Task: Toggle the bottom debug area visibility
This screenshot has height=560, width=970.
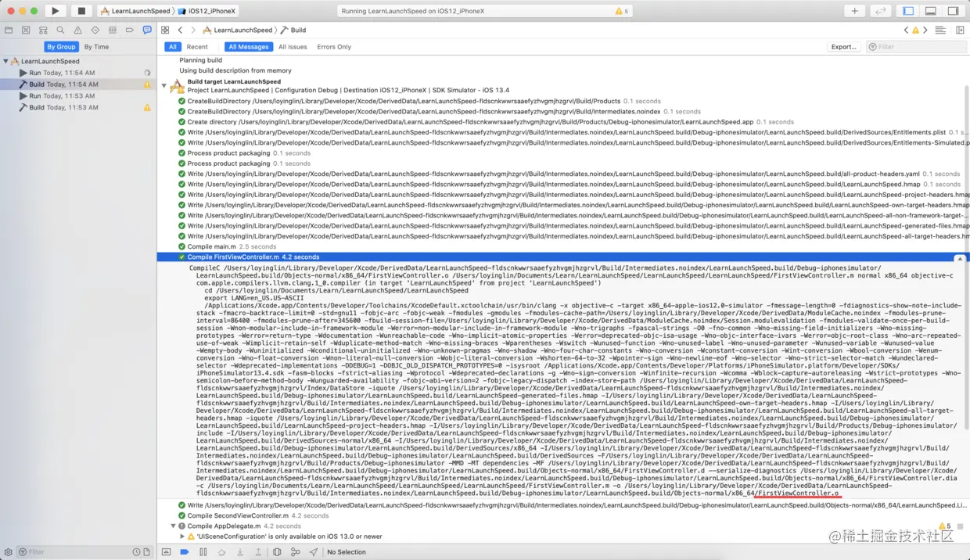Action: pyautogui.click(x=931, y=11)
